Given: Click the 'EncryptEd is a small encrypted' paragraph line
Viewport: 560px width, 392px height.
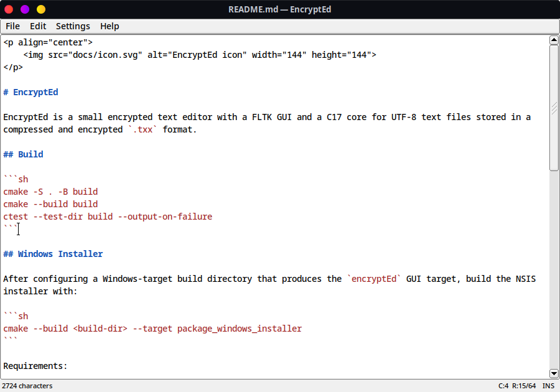Looking at the screenshot, I should click(x=267, y=117).
